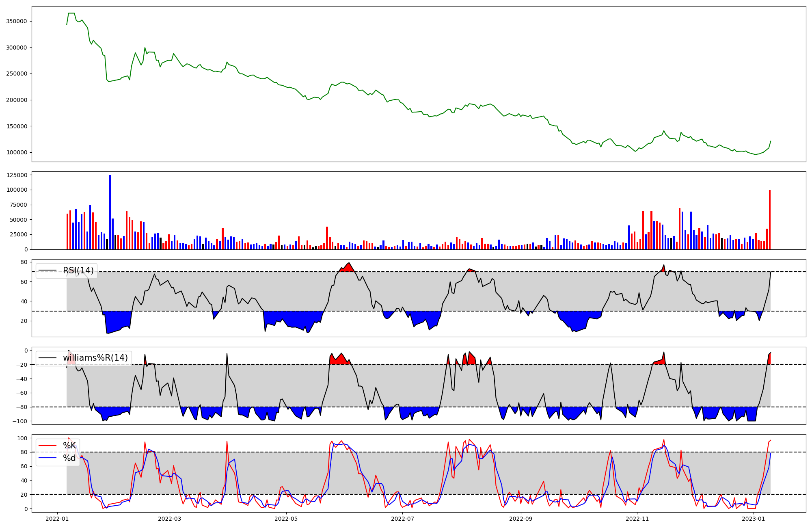
Task: Click the 125000 volume axis tick label
Action: tap(17, 175)
